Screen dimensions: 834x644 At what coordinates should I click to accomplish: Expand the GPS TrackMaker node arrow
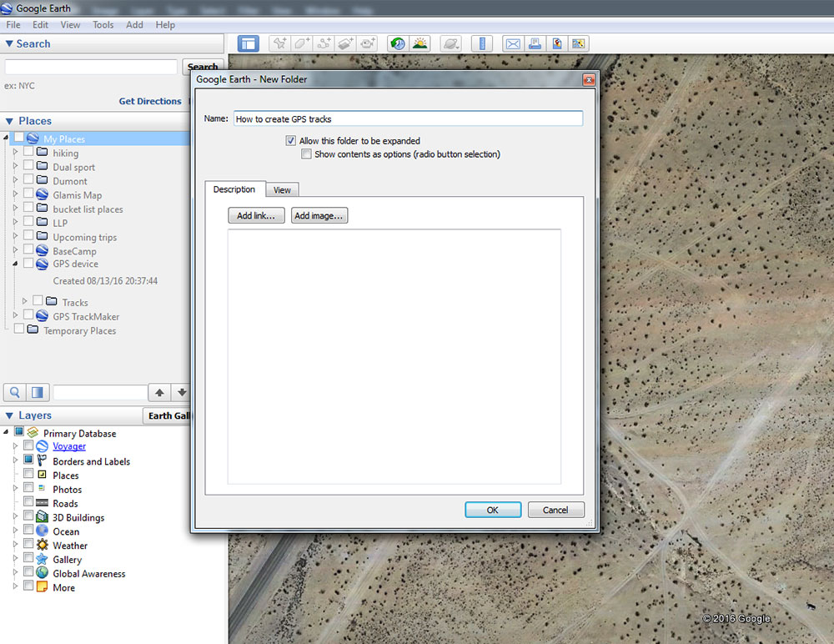coord(15,315)
